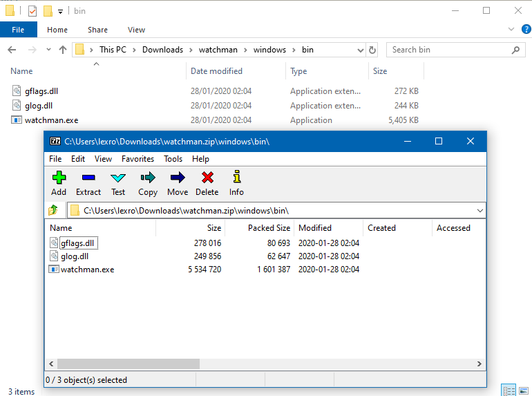The image size is (532, 396).
Task: Click the 7-Zip Add toolbar icon
Action: pos(59,177)
